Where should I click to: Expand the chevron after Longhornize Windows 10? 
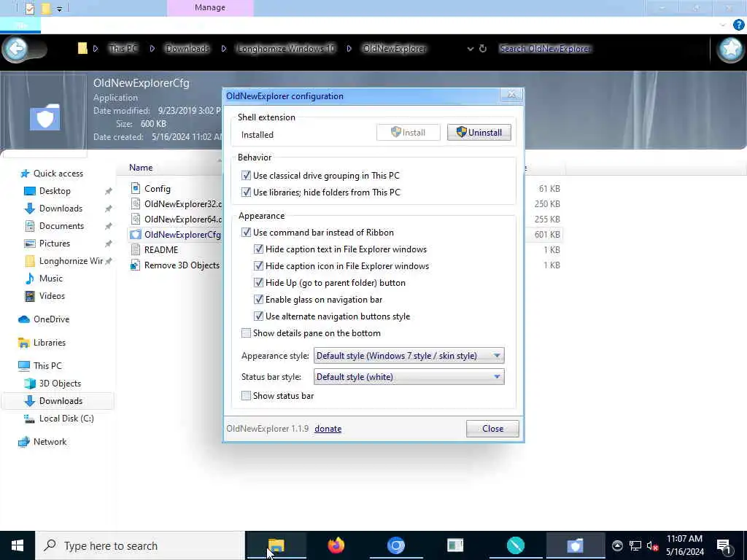(349, 49)
